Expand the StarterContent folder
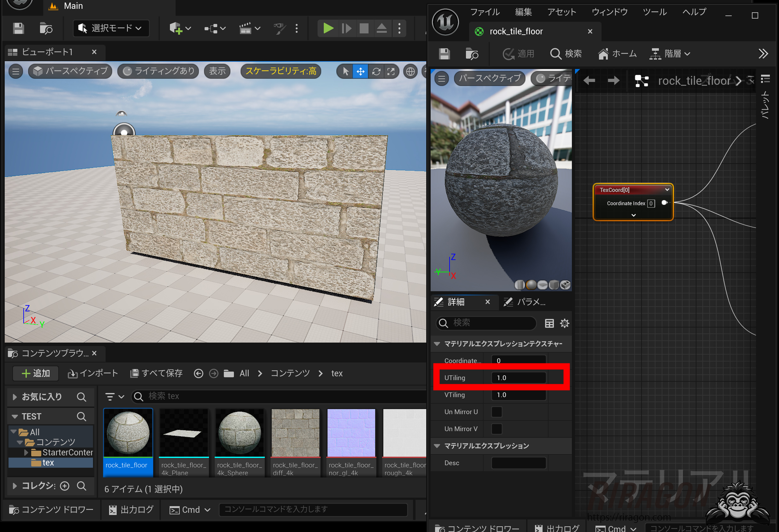This screenshot has height=532, width=779. (26, 453)
